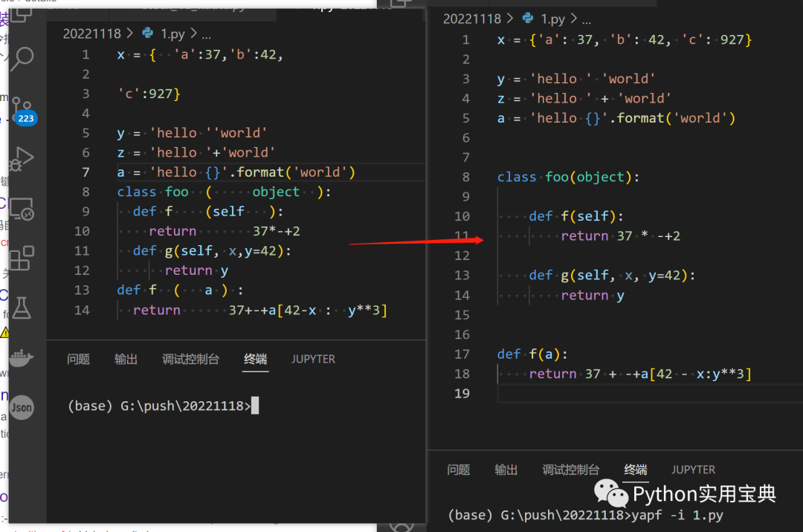The height and width of the screenshot is (532, 803).
Task: Click 'return 37*-+2' in left editor
Action: [x=225, y=231]
